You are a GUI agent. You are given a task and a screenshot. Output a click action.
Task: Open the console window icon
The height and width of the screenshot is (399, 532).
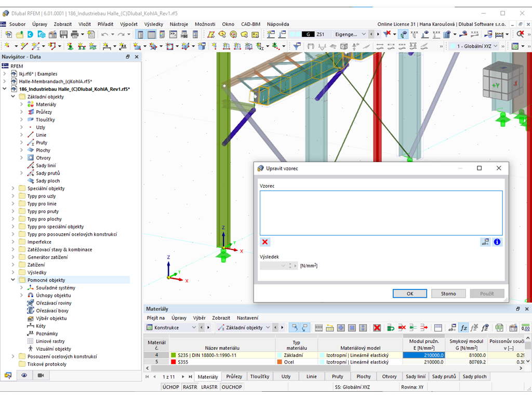[173, 34]
